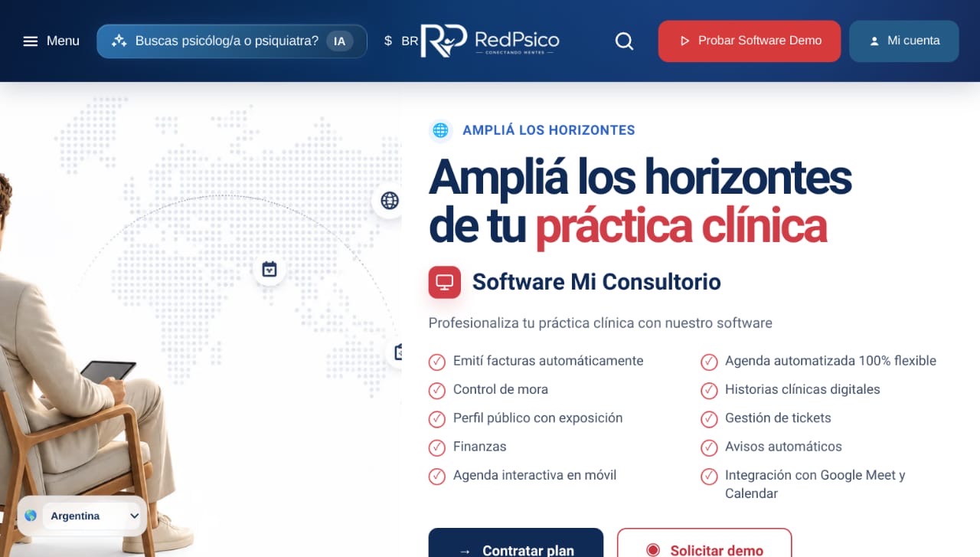
Task: Go to RedPsico logo homepage
Action: coord(491,41)
